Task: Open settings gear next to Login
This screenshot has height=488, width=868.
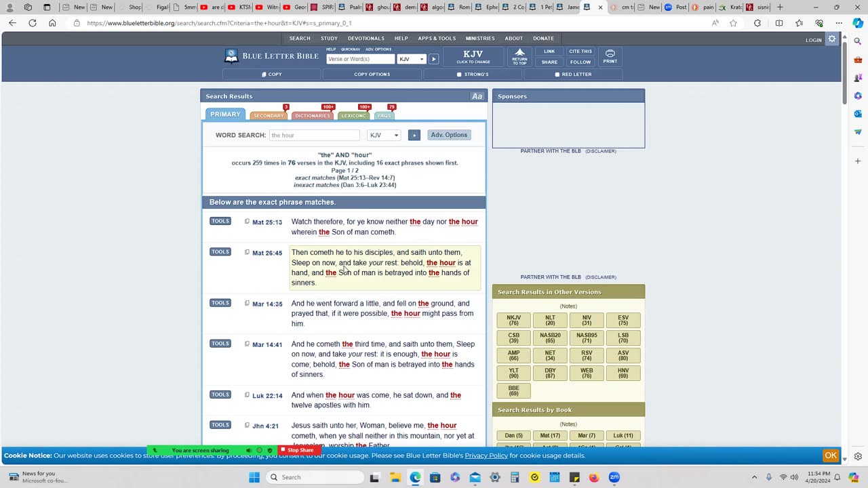Action: 832,39
